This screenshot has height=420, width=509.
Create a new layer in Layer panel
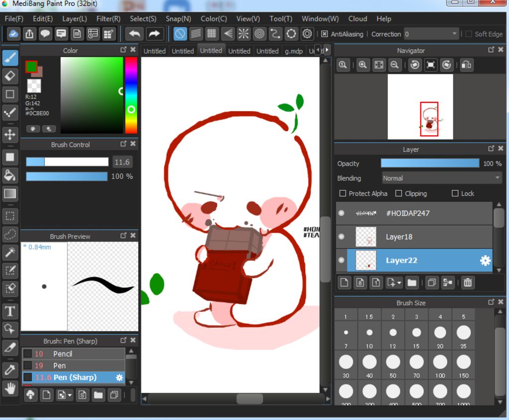point(344,282)
